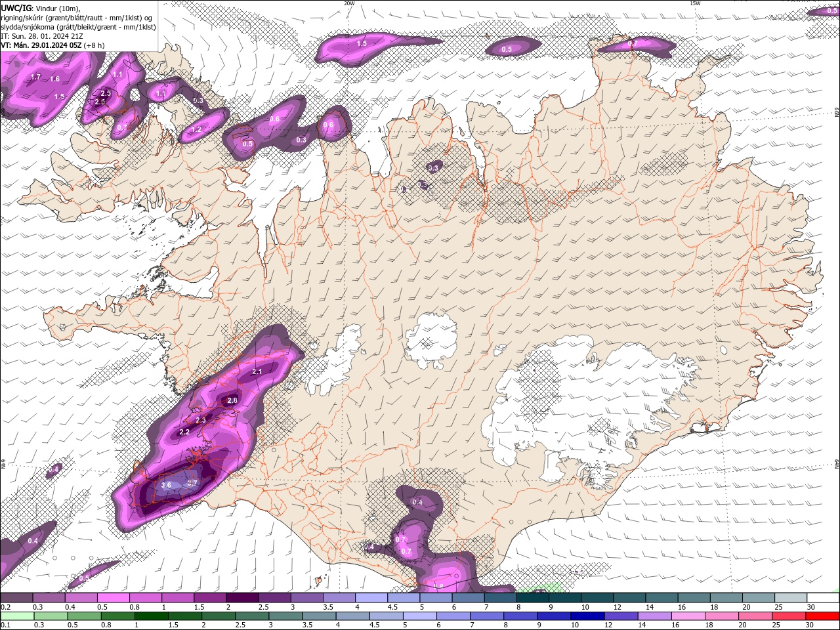Pick the deep blue lower-legend swatch between 10 and 12
The width and height of the screenshot is (840, 630).
point(587,616)
